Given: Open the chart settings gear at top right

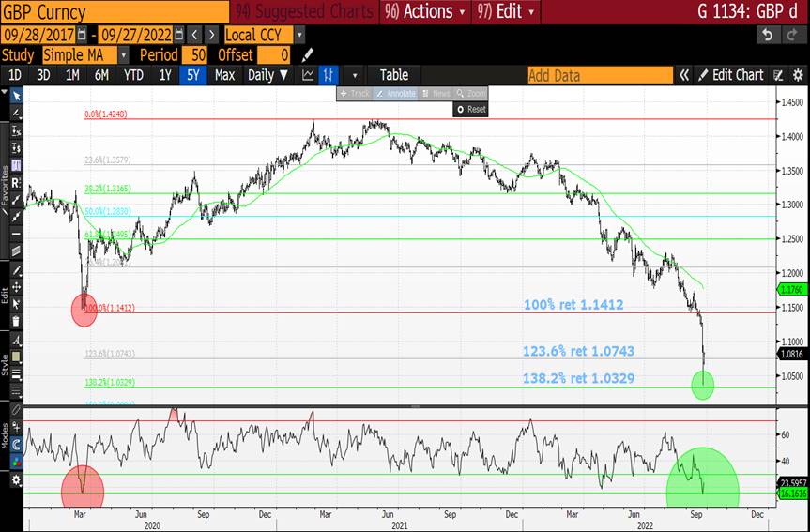Looking at the screenshot, I should [x=798, y=75].
